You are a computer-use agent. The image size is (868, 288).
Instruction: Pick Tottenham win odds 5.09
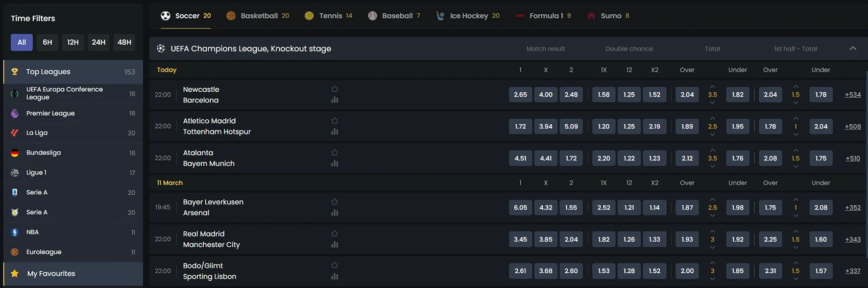pos(571,126)
